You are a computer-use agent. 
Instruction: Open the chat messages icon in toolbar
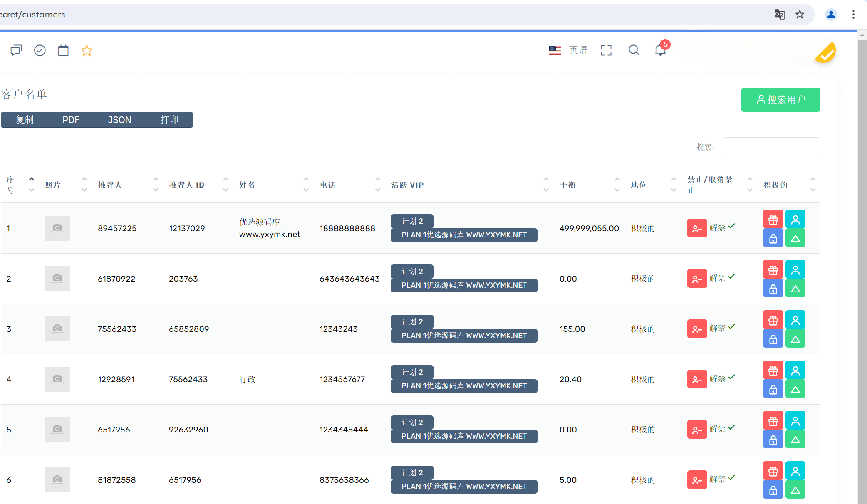coord(16,50)
